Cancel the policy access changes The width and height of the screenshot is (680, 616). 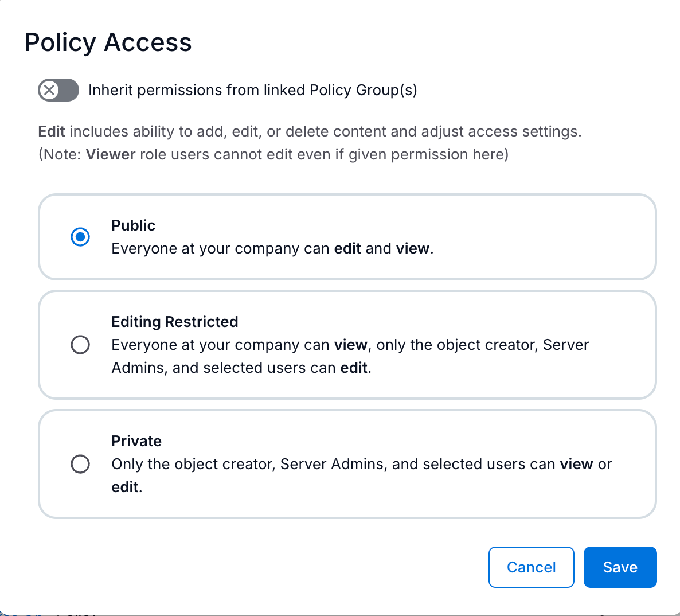(x=531, y=567)
